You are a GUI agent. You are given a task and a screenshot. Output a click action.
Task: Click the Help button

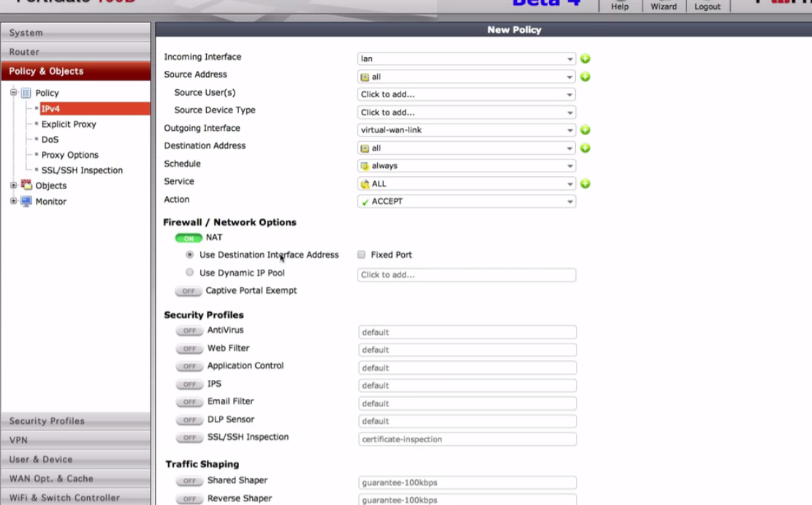coord(620,7)
